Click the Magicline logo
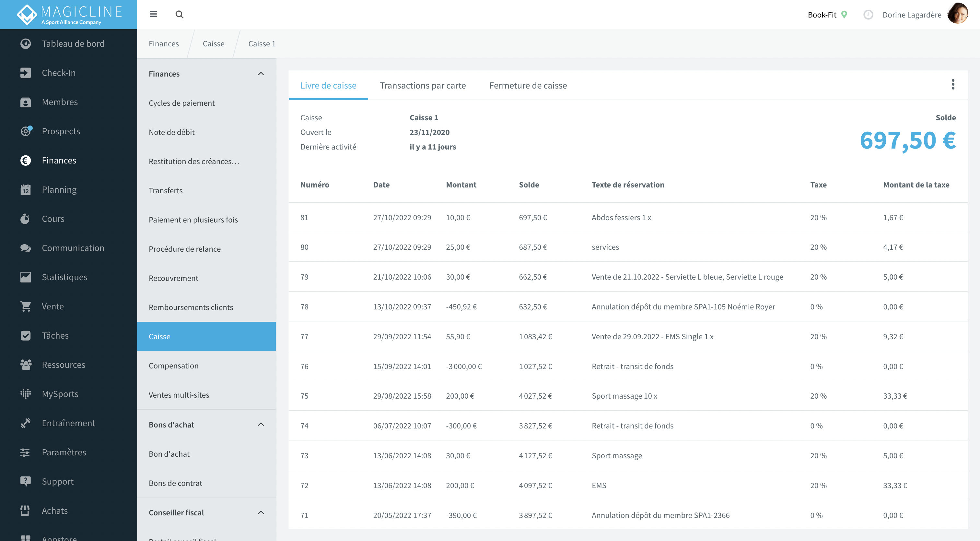This screenshot has width=980, height=541. [69, 15]
